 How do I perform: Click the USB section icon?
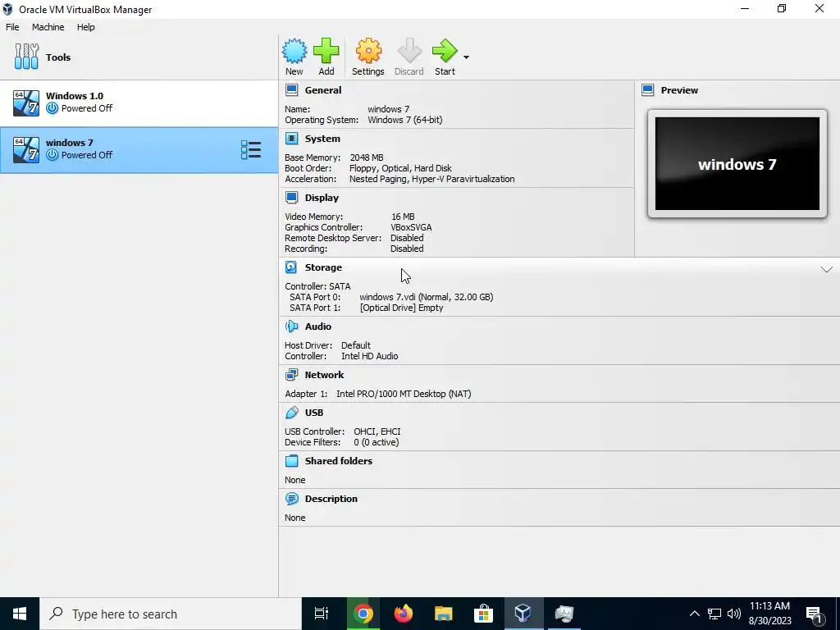pyautogui.click(x=291, y=413)
